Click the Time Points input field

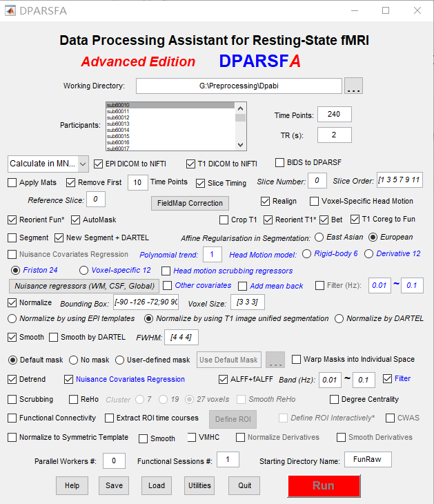point(335,115)
